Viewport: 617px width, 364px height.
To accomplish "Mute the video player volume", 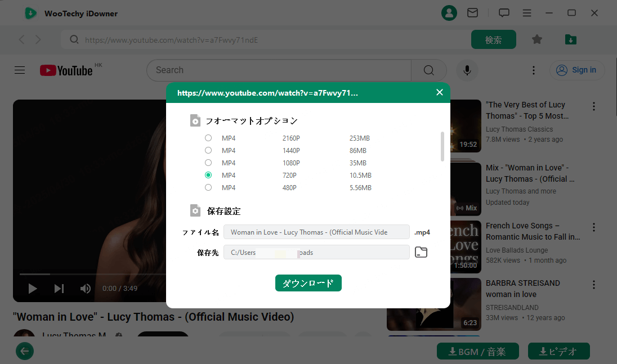I will pos(86,289).
